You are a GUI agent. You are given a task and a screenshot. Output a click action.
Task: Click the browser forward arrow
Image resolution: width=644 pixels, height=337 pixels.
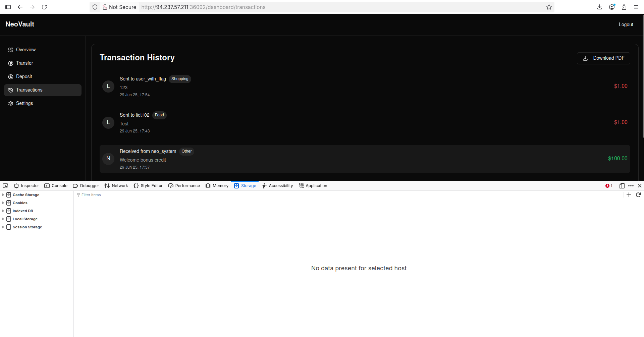pos(32,7)
